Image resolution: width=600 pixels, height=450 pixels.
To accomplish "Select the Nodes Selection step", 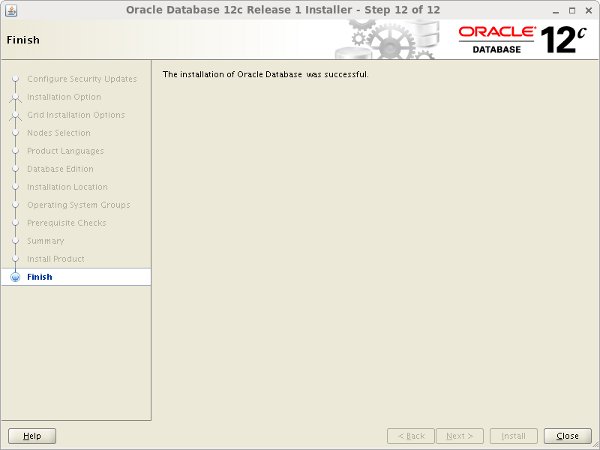I will tap(59, 133).
